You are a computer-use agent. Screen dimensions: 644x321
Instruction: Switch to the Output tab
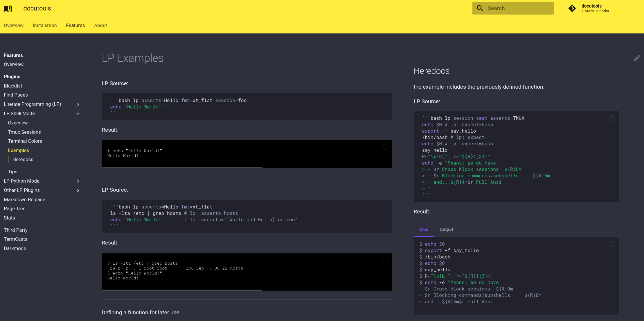446,229
